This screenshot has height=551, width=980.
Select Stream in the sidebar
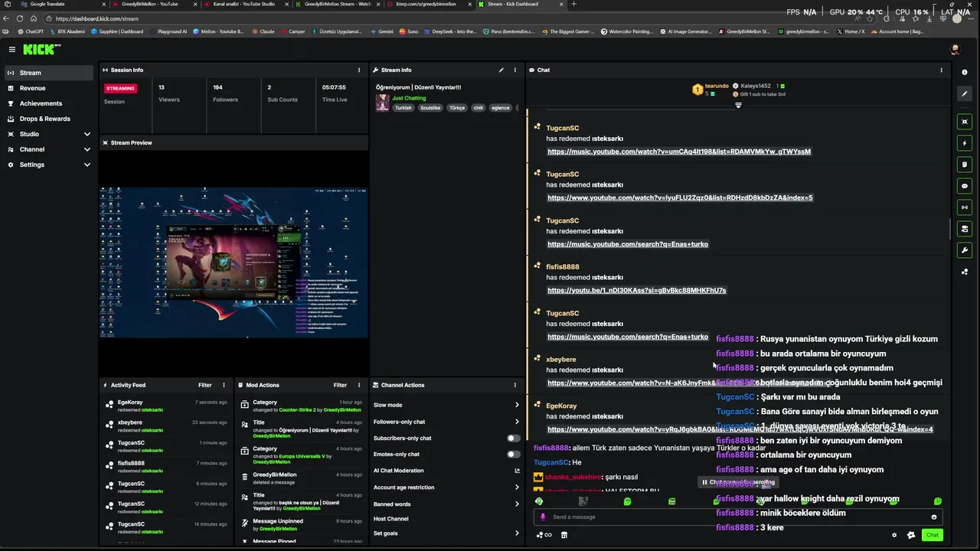click(49, 73)
